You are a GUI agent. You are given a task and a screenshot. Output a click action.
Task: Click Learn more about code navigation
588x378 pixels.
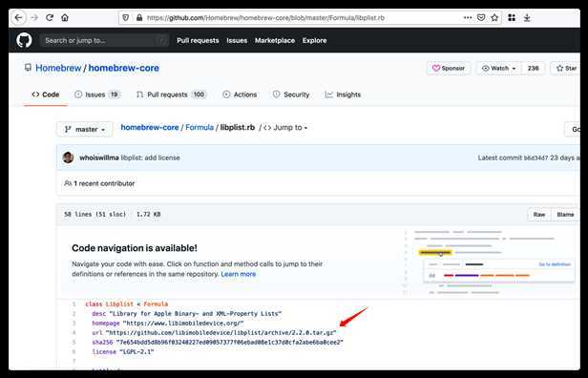(x=239, y=274)
